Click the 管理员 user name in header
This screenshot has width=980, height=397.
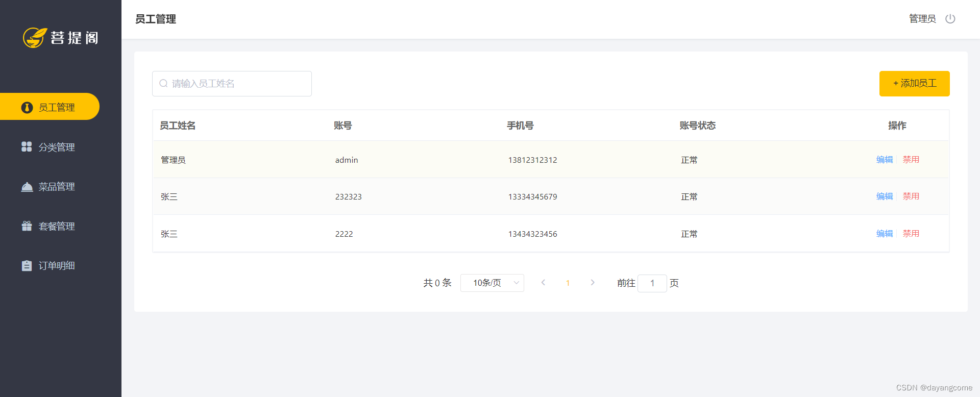[922, 19]
